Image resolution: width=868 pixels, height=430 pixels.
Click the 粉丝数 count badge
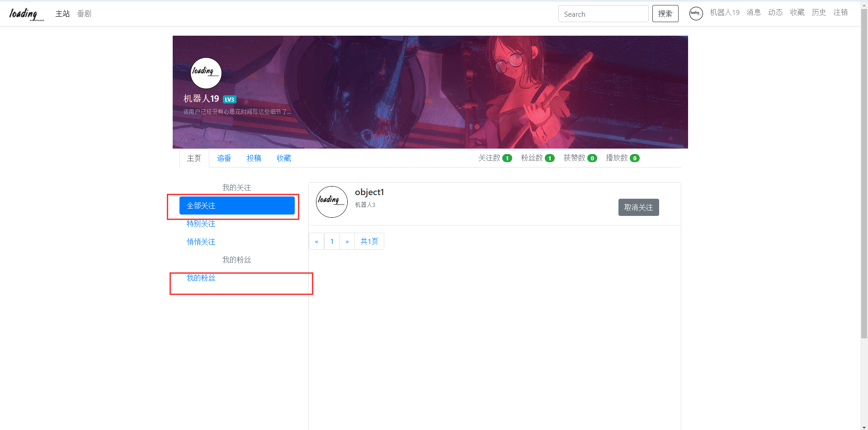coord(550,158)
